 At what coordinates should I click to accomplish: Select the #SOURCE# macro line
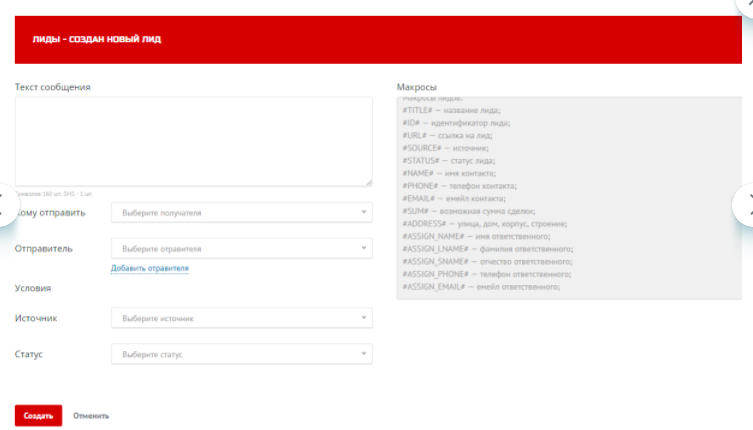click(x=446, y=148)
